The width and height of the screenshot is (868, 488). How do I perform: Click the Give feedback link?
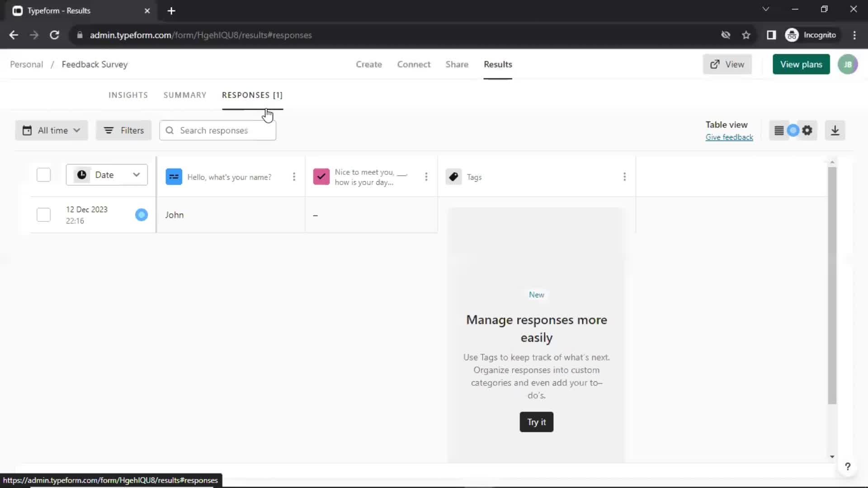click(x=729, y=137)
